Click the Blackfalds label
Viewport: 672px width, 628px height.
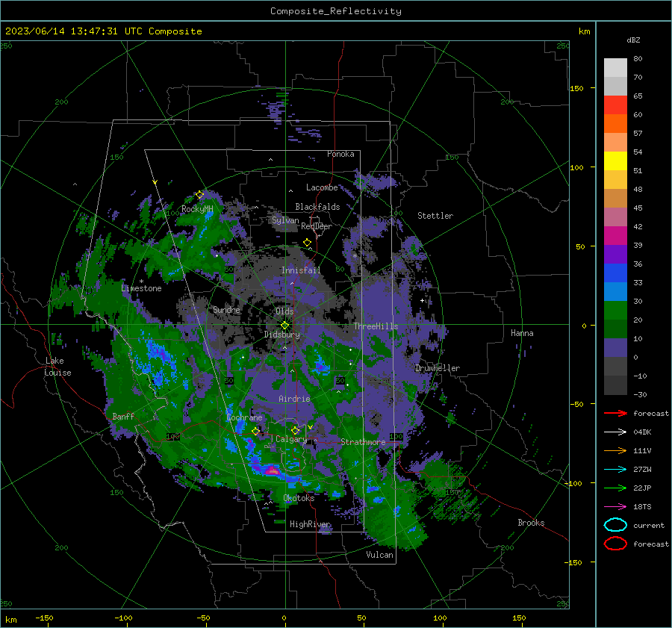coord(317,207)
